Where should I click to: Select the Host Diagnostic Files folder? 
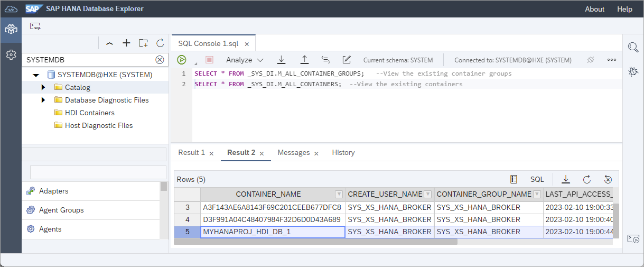[x=99, y=125]
